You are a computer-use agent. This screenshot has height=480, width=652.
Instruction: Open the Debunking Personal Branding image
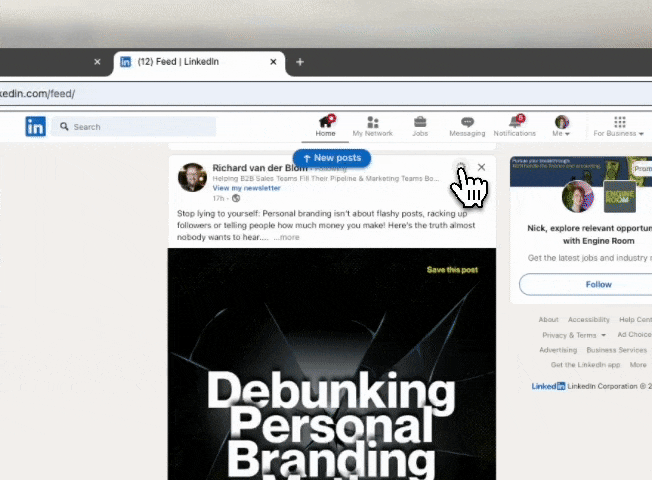(x=332, y=364)
